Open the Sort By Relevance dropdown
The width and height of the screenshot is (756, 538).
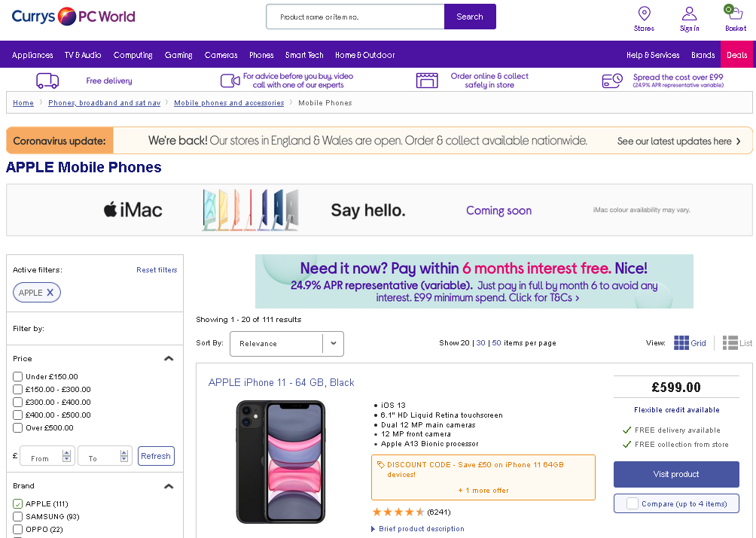[287, 343]
